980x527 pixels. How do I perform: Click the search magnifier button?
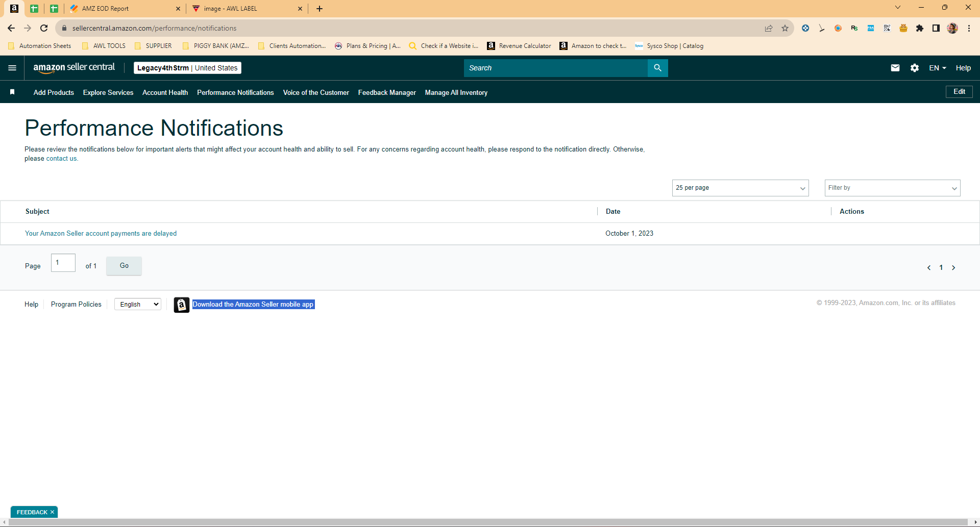coord(657,68)
